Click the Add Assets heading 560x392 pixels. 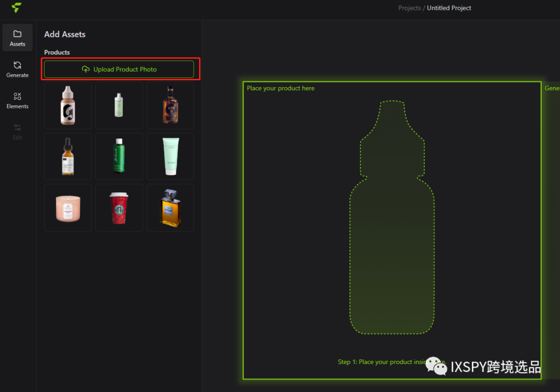[65, 34]
